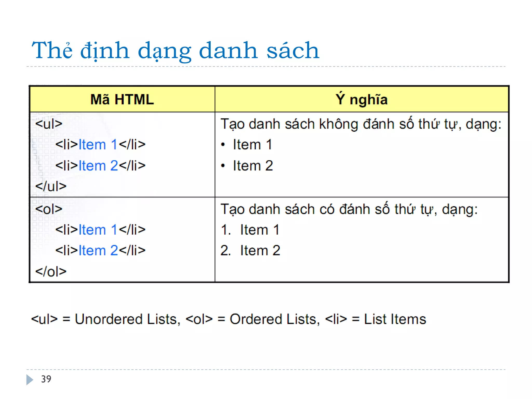Click the opening <ul> tag text
This screenshot has width=532, height=399.
(49, 124)
